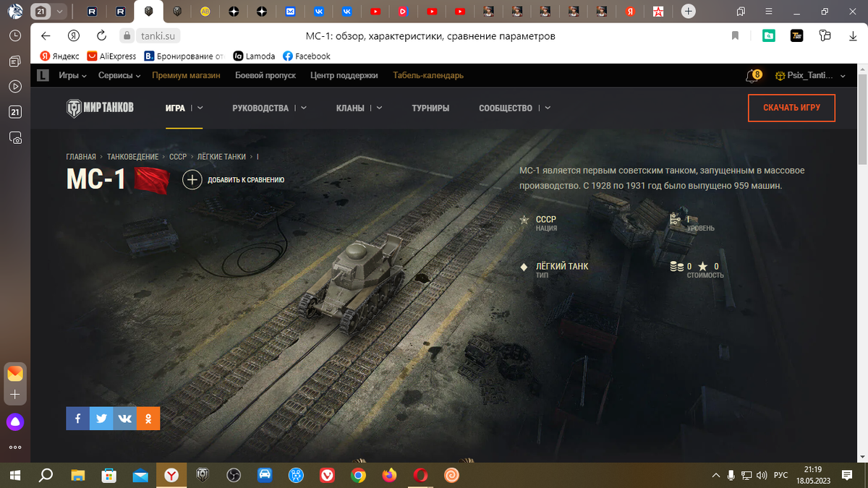Viewport: 868px width, 488px height.
Task: Go back with the browser back arrow
Action: pos(46,36)
